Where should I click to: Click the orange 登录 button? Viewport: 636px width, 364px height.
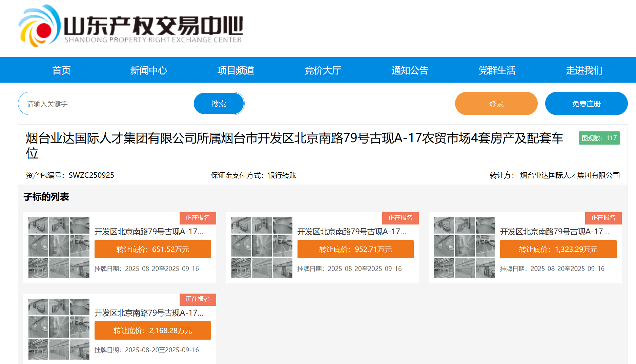click(x=496, y=104)
